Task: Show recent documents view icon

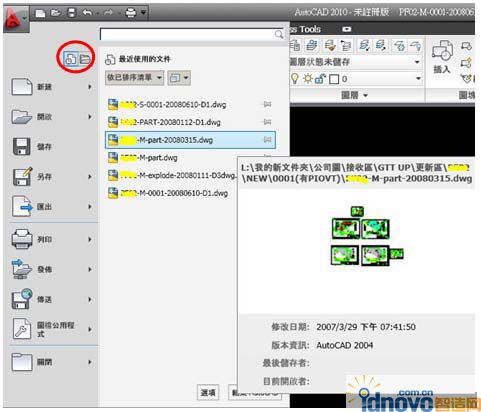Action: 70,59
